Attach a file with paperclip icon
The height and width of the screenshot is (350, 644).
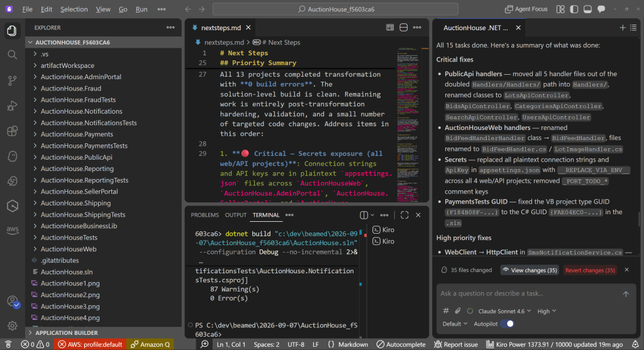tap(458, 311)
